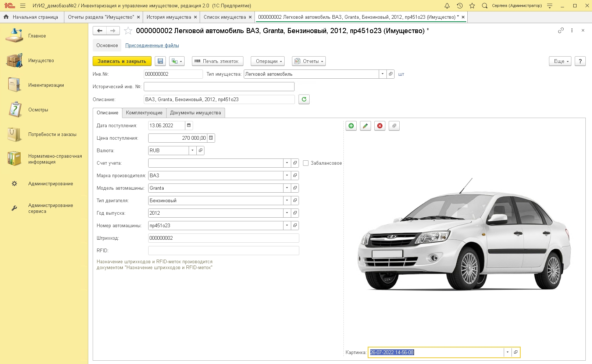Click the car picture thumbnail
This screenshot has height=364, width=592.
(465, 235)
